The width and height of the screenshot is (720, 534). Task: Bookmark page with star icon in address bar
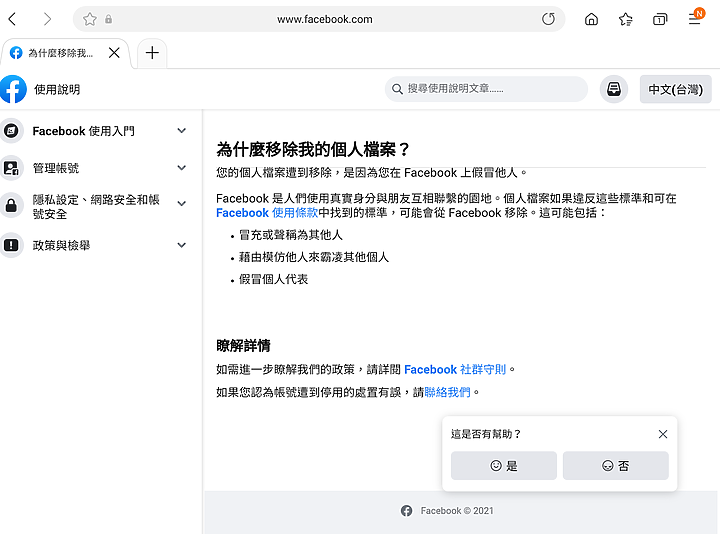pyautogui.click(x=90, y=19)
